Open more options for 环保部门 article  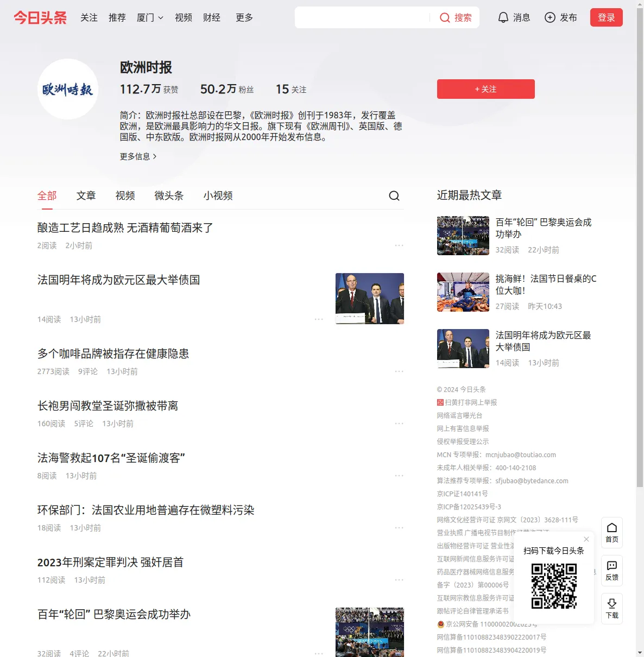point(399,528)
